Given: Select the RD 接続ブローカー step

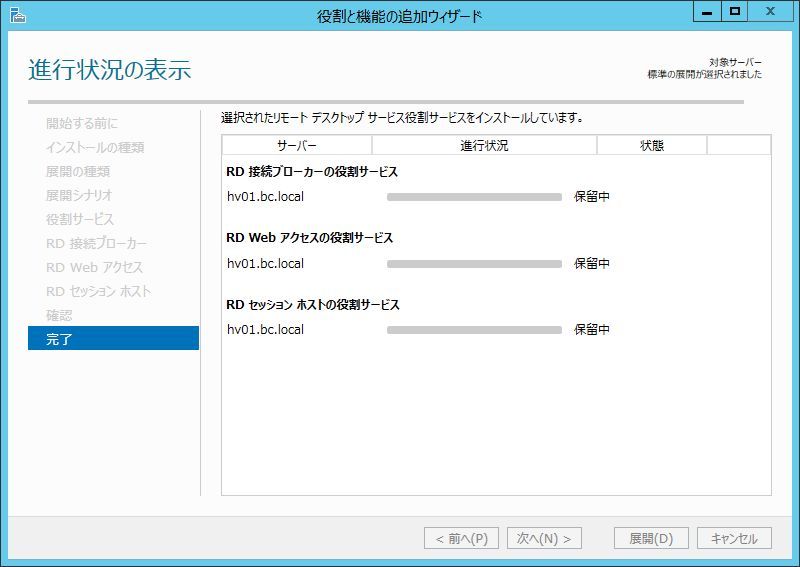Looking at the screenshot, I should pos(96,243).
